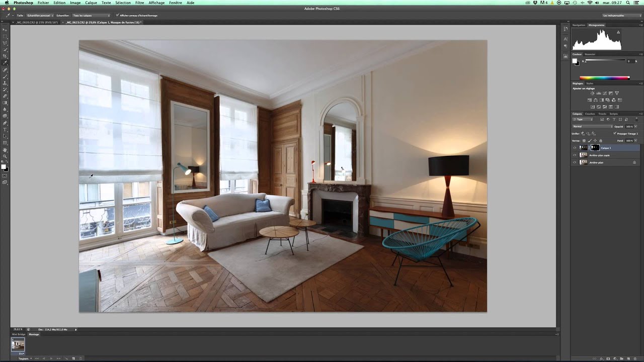Open the layer filter Type dropdown
Viewport: 644px width, 362px height.
(583, 119)
